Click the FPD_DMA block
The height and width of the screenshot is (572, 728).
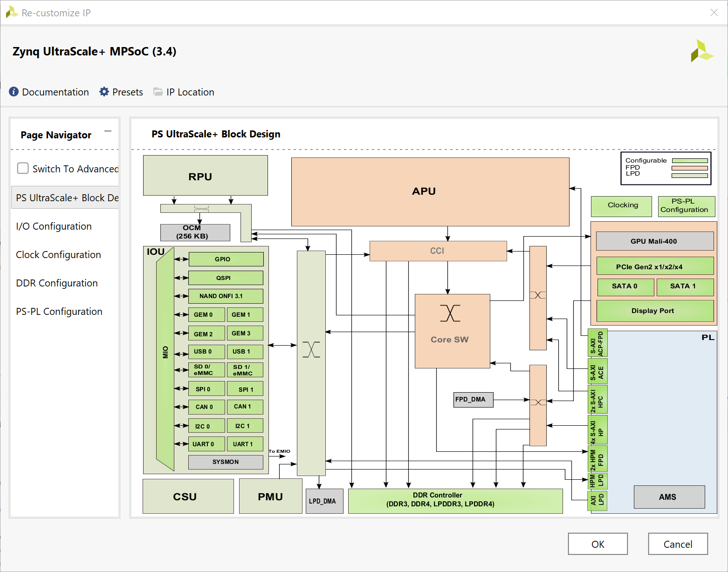click(474, 400)
